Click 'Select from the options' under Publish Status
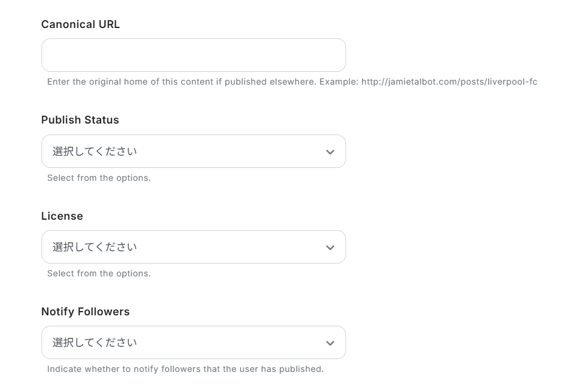Viewport: 588px width, 392px height. coord(99,178)
